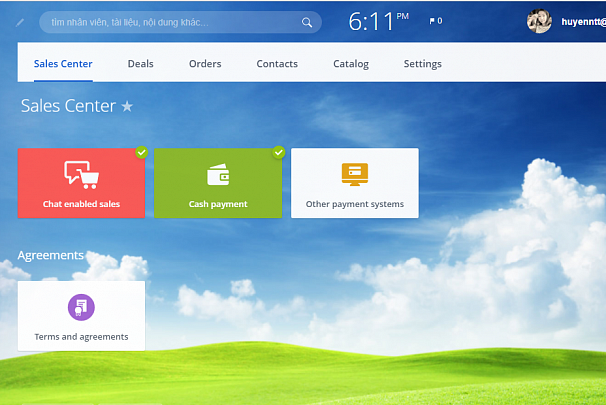Toggle the favorite star next to Sales Center

click(127, 106)
